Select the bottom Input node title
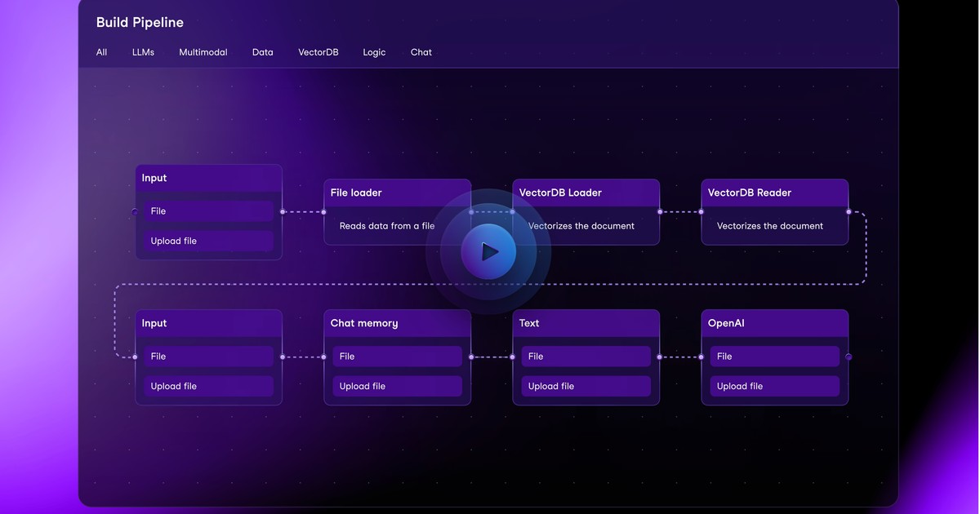The width and height of the screenshot is (980, 514). (154, 323)
